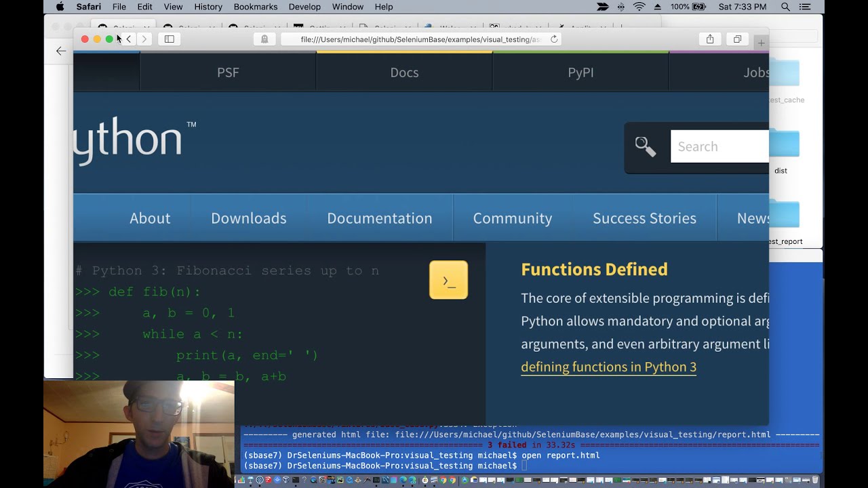868x488 pixels.
Task: Click the 'Functions Defined' heading
Action: tap(594, 269)
